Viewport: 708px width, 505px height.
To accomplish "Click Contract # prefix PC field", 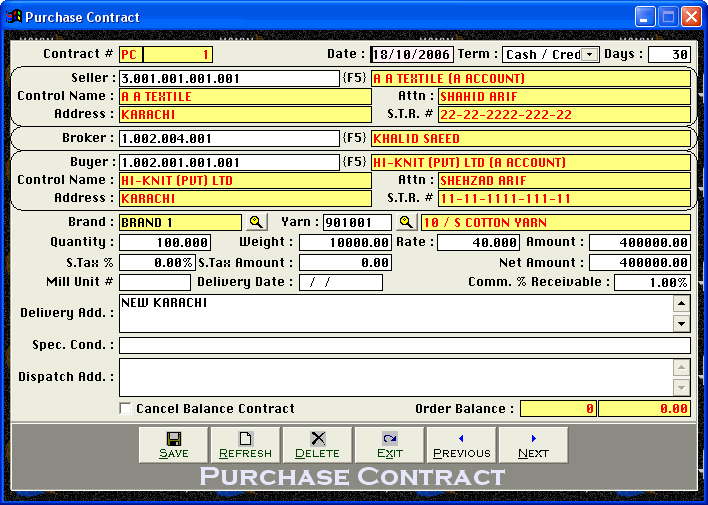I will click(x=131, y=55).
